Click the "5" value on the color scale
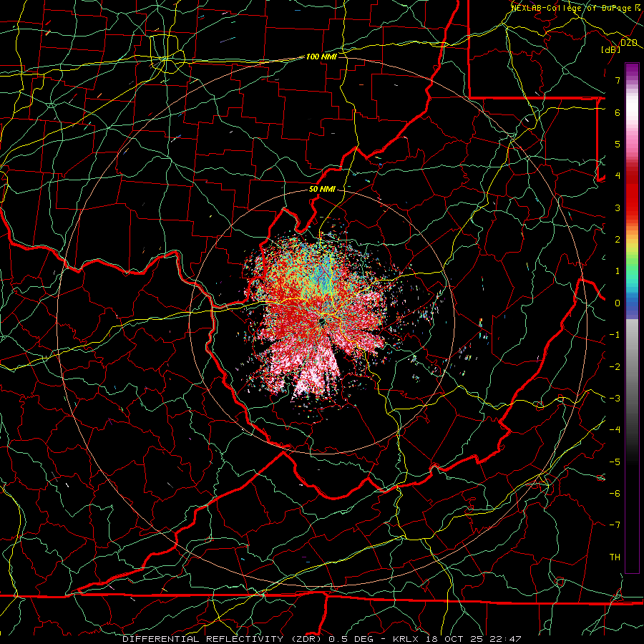644x644 pixels. [618, 144]
